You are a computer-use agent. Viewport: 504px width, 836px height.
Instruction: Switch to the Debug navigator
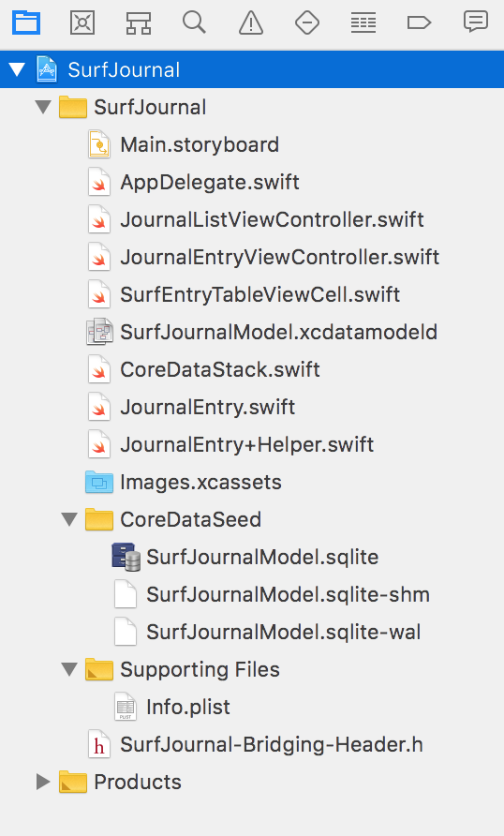(363, 22)
